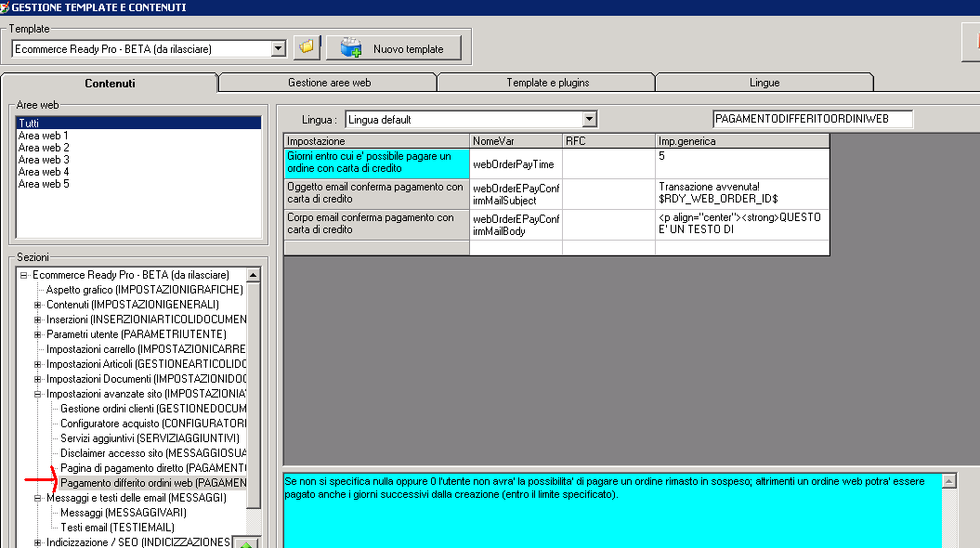The height and width of the screenshot is (548, 980).
Task: Open Pagina di pagamento diretto section
Action: pyautogui.click(x=153, y=468)
